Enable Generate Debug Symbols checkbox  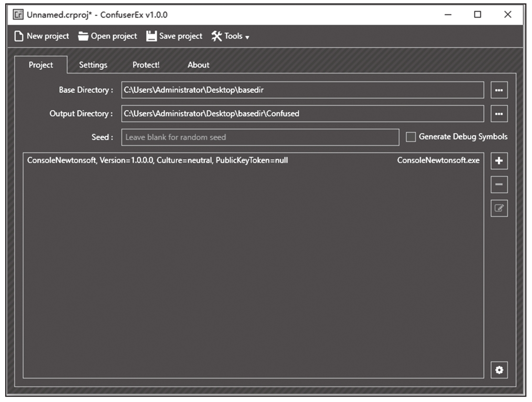pos(411,137)
